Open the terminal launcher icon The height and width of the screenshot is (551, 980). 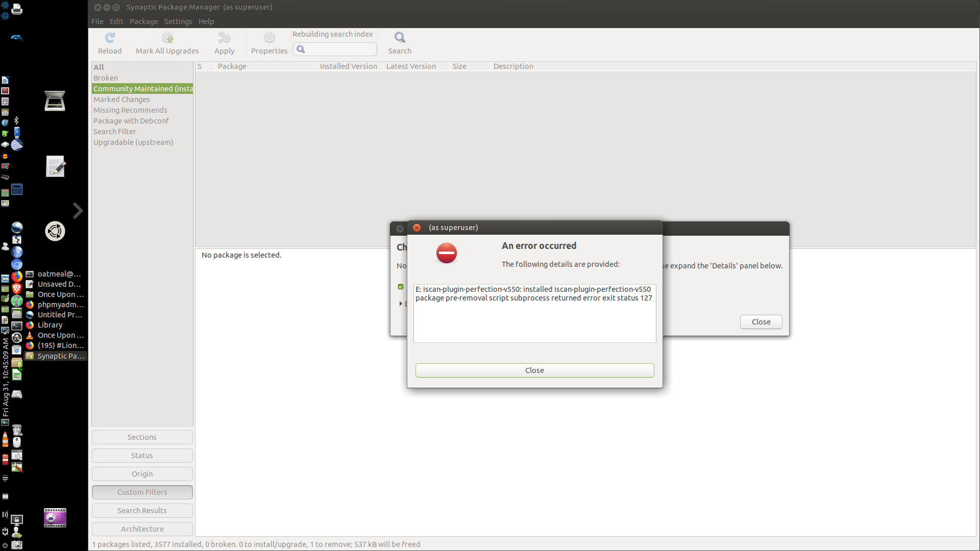coord(17,325)
